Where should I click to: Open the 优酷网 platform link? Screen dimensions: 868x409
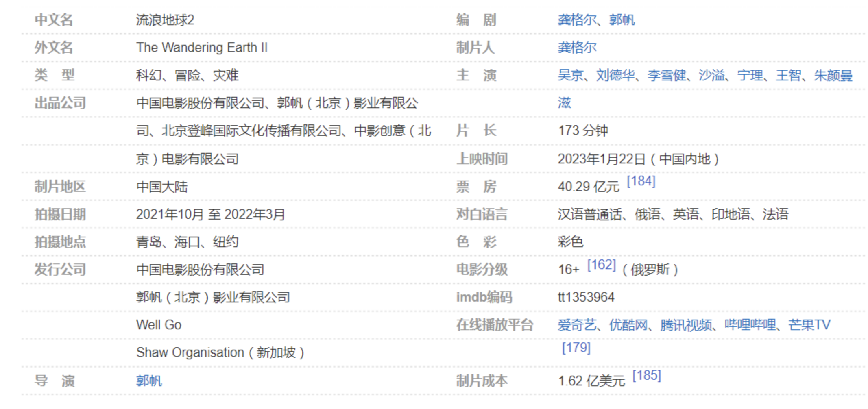[x=628, y=324]
